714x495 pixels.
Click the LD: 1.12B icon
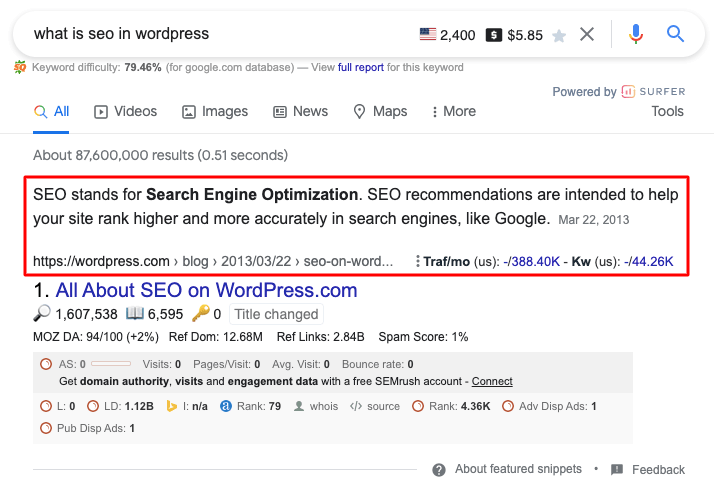[92, 406]
